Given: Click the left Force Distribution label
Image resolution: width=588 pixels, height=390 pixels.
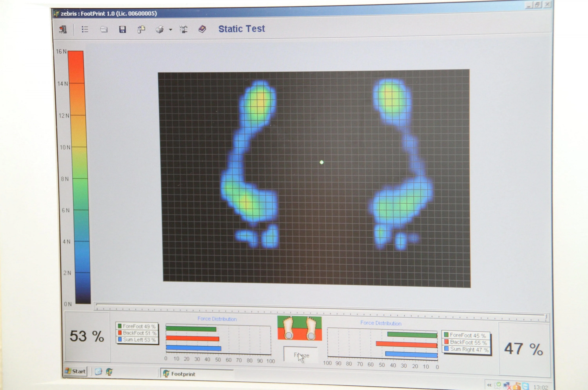Looking at the screenshot, I should 217,319.
